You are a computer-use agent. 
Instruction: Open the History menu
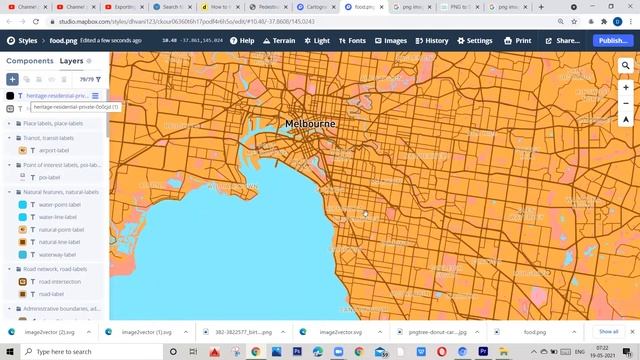[x=432, y=40]
